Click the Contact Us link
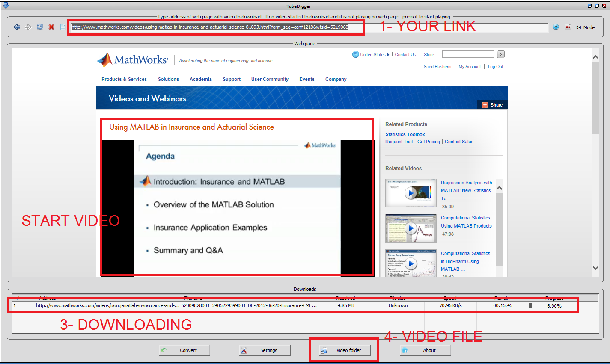Screen dimensions: 610x364 point(405,55)
